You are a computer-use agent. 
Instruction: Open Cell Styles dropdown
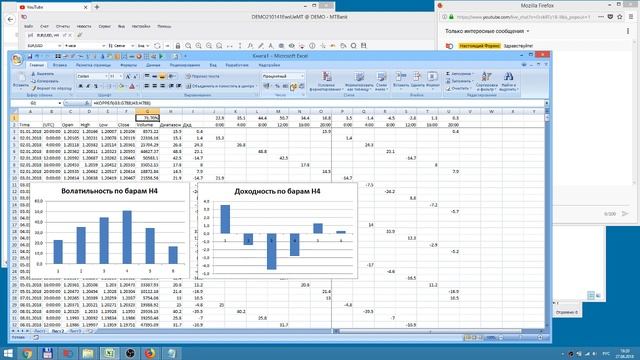pyautogui.click(x=381, y=81)
